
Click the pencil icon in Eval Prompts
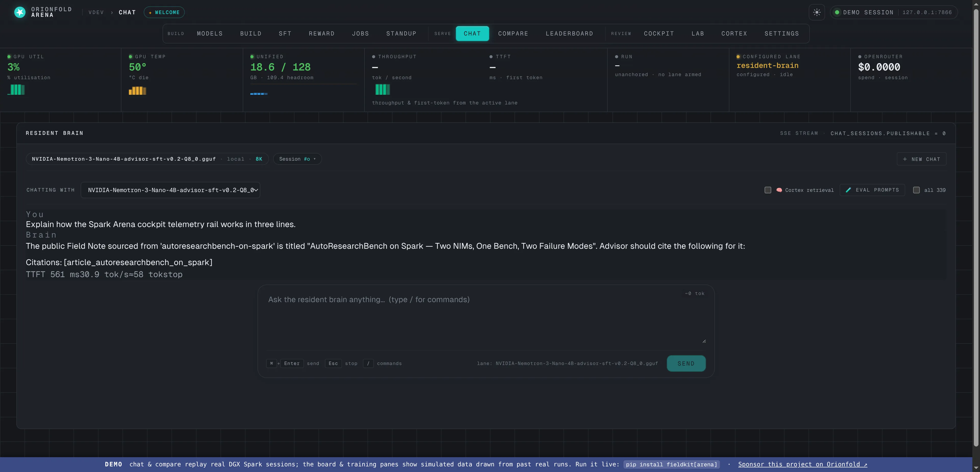coord(848,190)
